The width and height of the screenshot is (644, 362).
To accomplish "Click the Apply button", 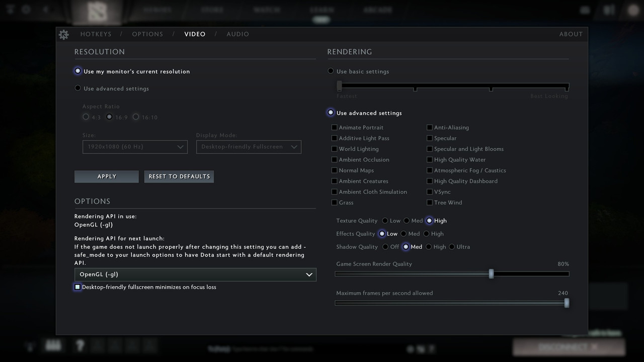I will (x=107, y=176).
